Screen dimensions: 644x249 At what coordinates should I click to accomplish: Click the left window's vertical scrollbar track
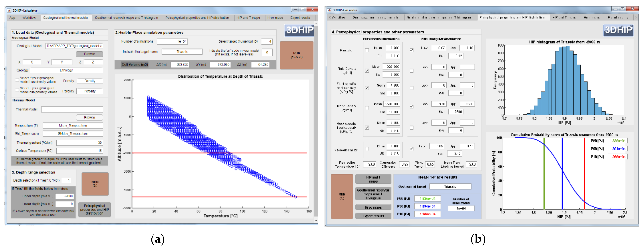pyautogui.click(x=316, y=120)
